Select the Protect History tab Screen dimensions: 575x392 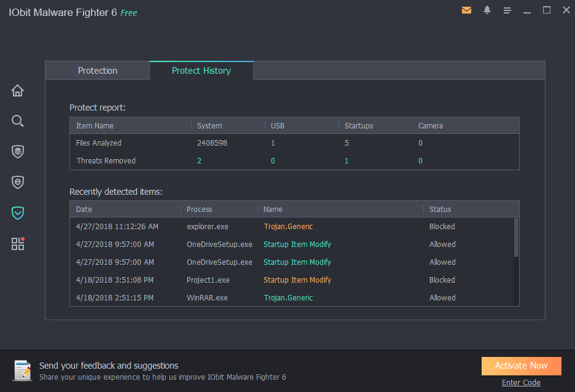coord(201,71)
